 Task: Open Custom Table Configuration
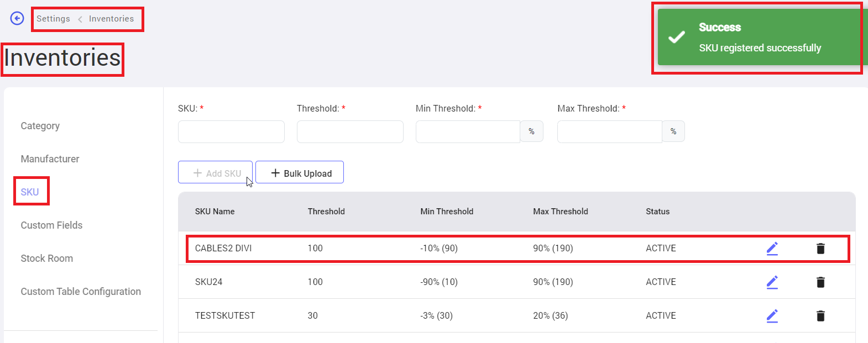81,292
